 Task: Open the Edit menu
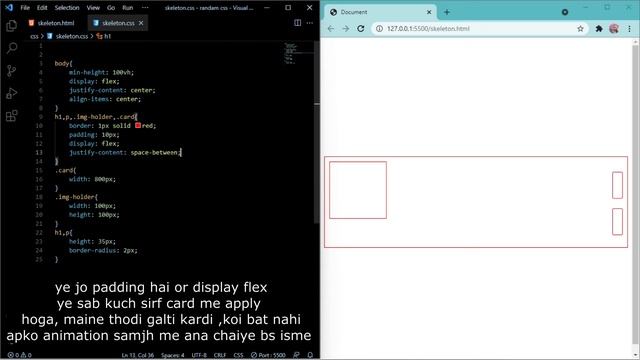42,7
